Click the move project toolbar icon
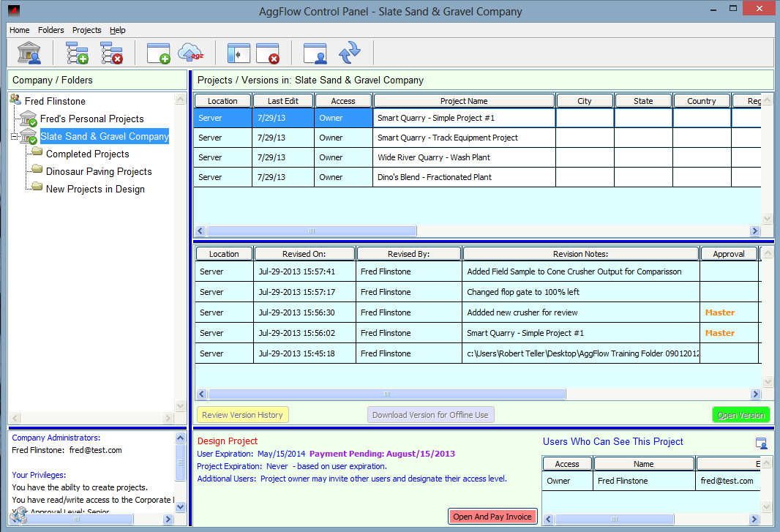This screenshot has width=780, height=532. point(239,53)
